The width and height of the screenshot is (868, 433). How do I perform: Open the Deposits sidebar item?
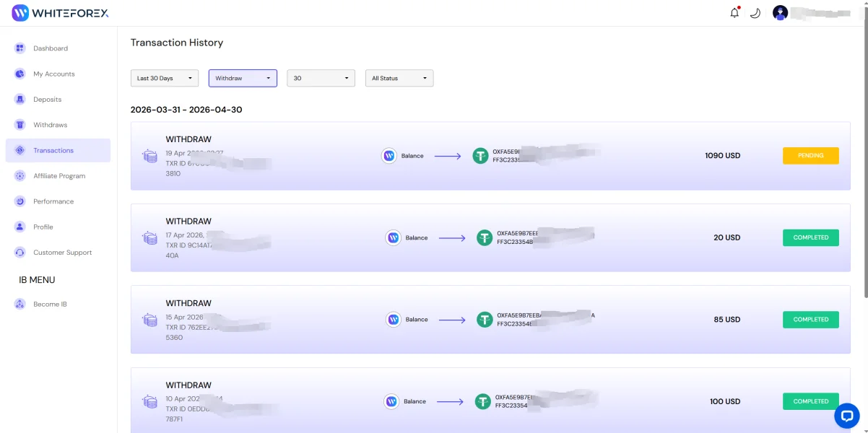click(58, 100)
